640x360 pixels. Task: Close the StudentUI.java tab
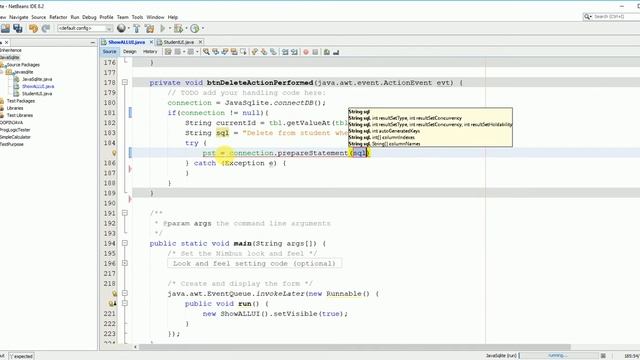200,42
